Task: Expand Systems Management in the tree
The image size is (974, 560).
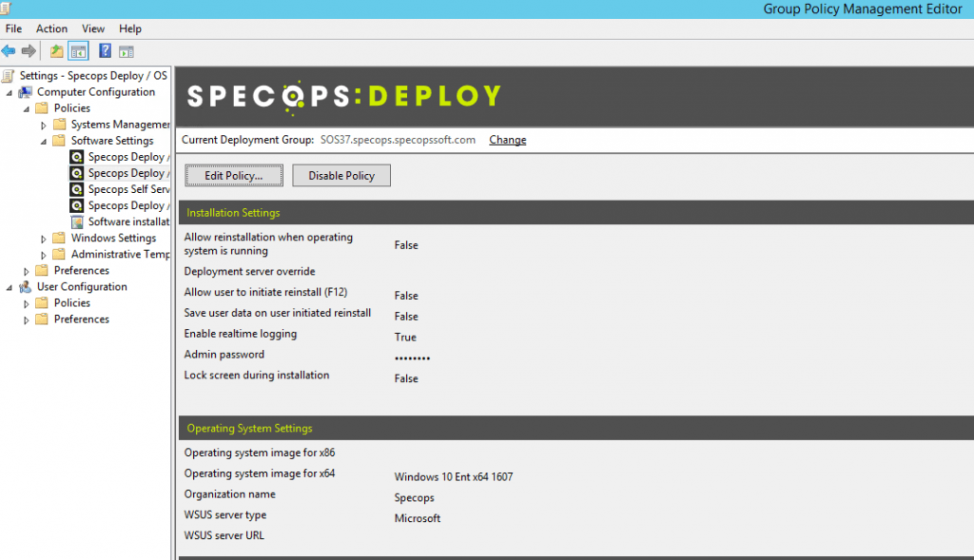Action: click(x=43, y=124)
